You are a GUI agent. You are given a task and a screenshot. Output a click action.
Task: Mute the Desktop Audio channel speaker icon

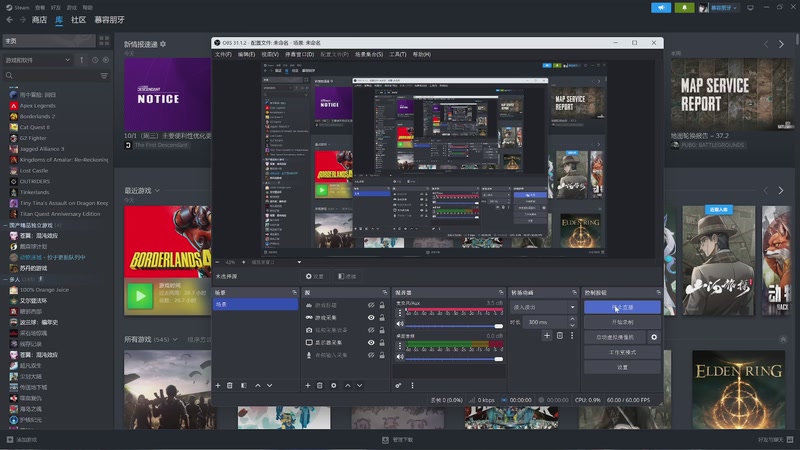tap(400, 357)
